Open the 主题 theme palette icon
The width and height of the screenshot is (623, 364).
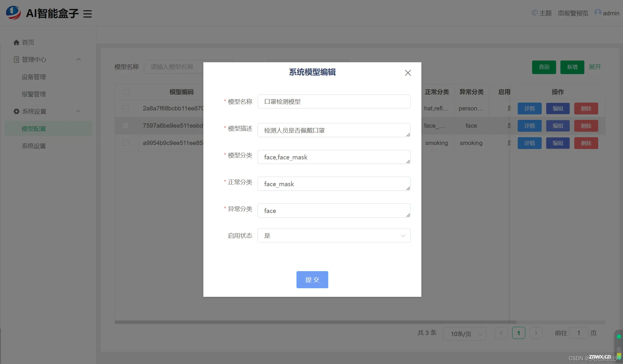pyautogui.click(x=534, y=13)
